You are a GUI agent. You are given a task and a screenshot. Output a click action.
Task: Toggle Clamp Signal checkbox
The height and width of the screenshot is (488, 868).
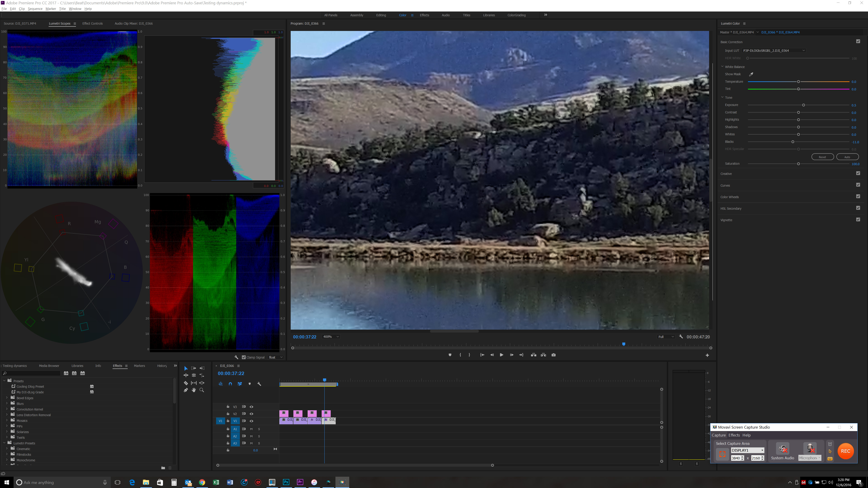pyautogui.click(x=244, y=357)
